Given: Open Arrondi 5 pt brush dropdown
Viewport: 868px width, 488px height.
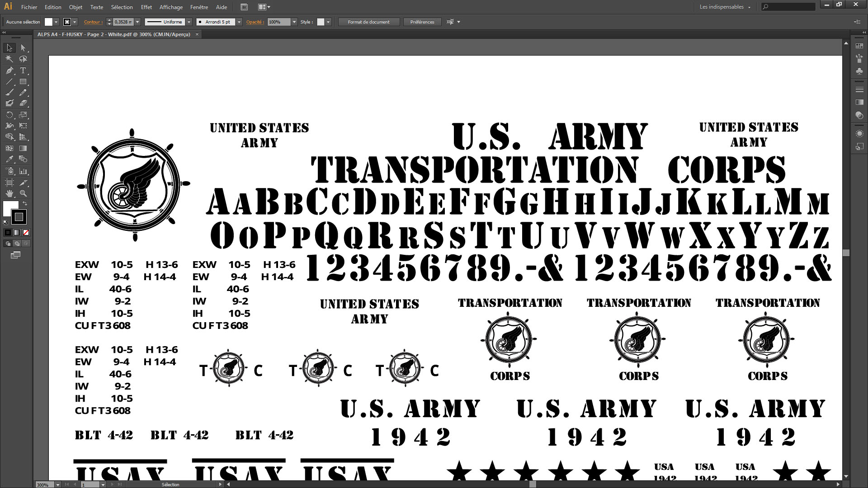Looking at the screenshot, I should [x=239, y=22].
